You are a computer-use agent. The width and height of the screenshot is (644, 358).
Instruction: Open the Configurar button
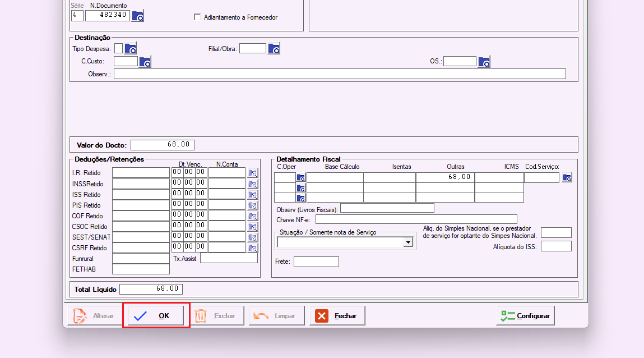tap(525, 316)
